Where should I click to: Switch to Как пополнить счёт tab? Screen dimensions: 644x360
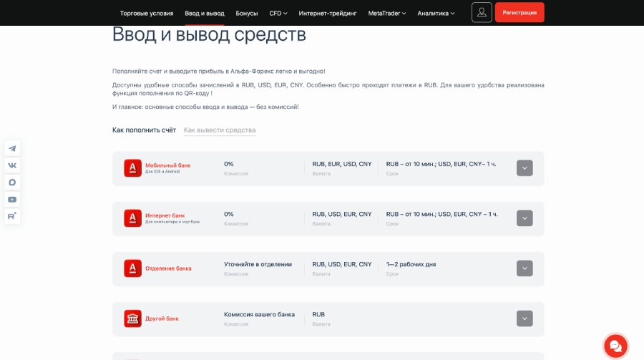tap(144, 130)
